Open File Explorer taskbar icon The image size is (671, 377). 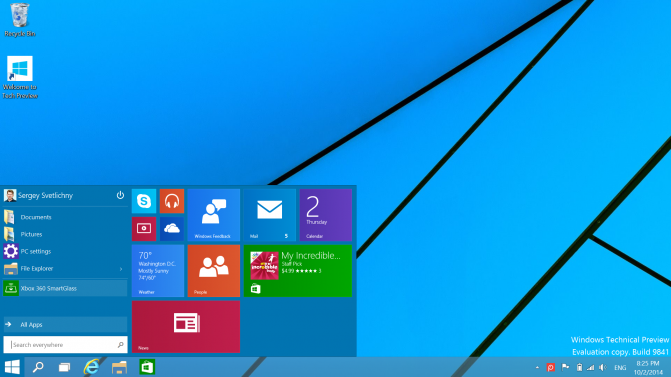[x=119, y=367]
